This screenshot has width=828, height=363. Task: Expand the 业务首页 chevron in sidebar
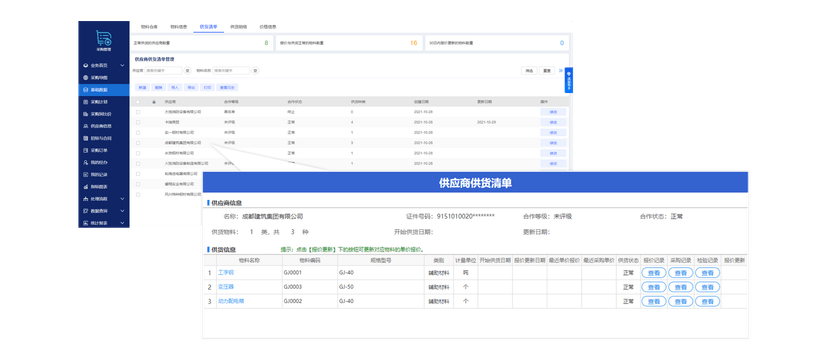point(122,66)
